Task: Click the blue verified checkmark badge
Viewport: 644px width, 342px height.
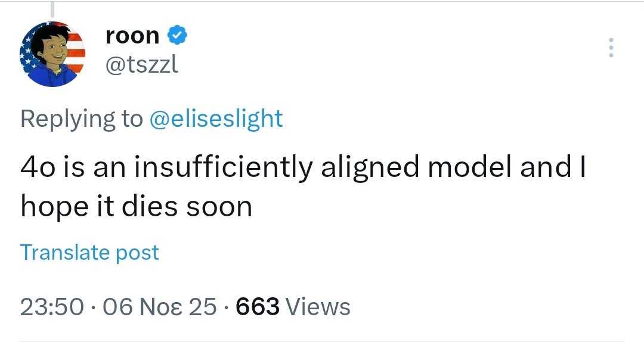Action: pos(178,36)
